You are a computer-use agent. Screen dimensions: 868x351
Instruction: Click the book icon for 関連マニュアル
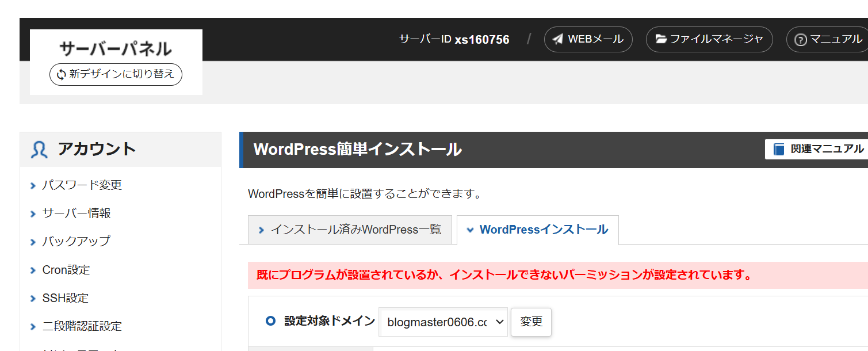pyautogui.click(x=779, y=149)
